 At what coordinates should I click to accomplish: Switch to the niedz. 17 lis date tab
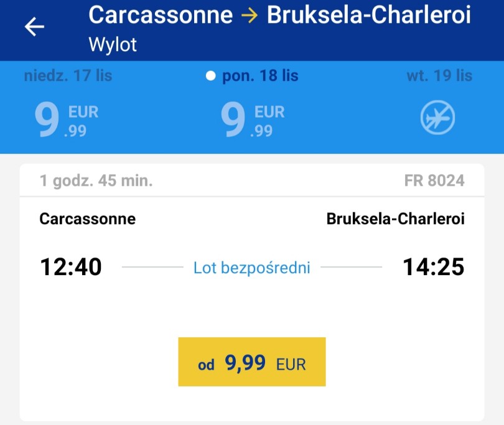[x=68, y=76]
